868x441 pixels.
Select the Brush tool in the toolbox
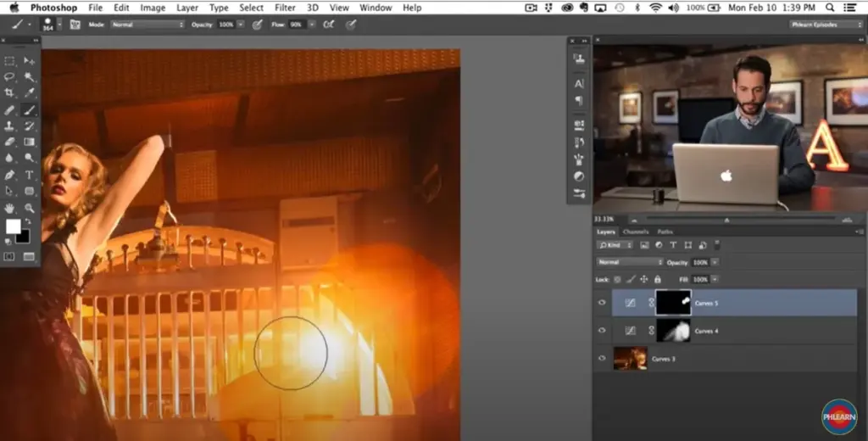click(29, 109)
